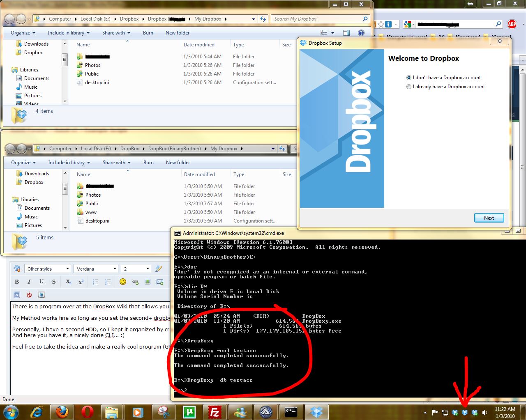Click "Local Disk (E:)" breadcrumb in bottom Explorer
The image size is (526, 420).
(x=96, y=149)
